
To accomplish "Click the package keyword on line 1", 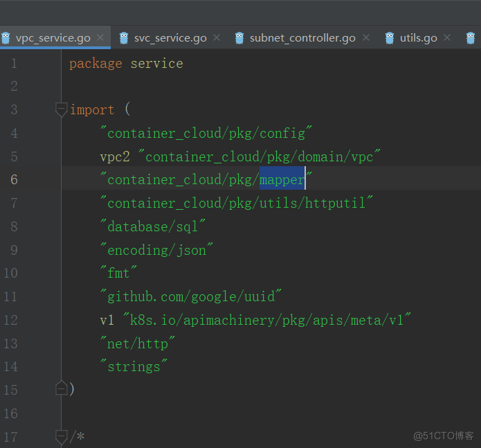I will (96, 63).
